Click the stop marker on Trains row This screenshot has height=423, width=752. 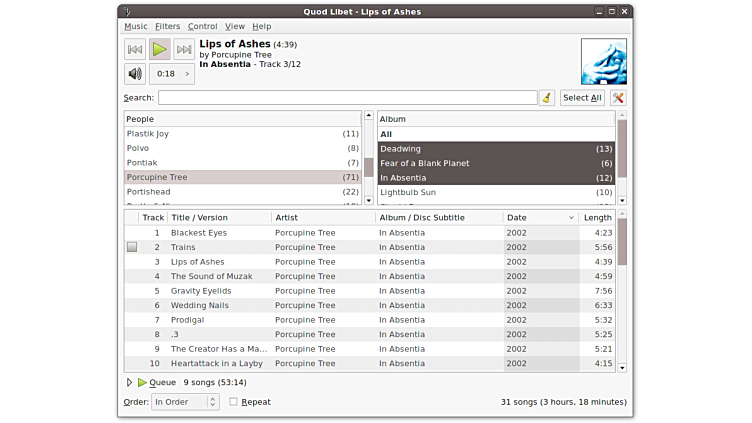point(132,247)
